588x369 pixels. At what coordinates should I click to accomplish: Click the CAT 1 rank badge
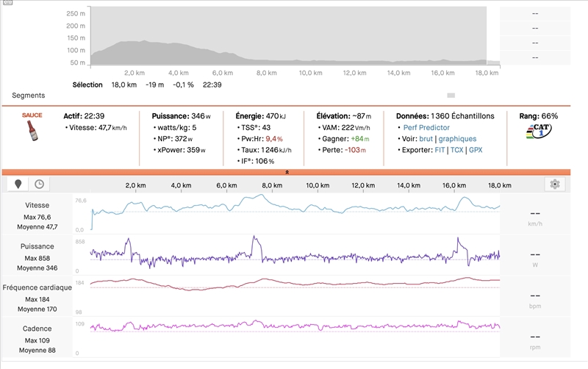point(539,132)
